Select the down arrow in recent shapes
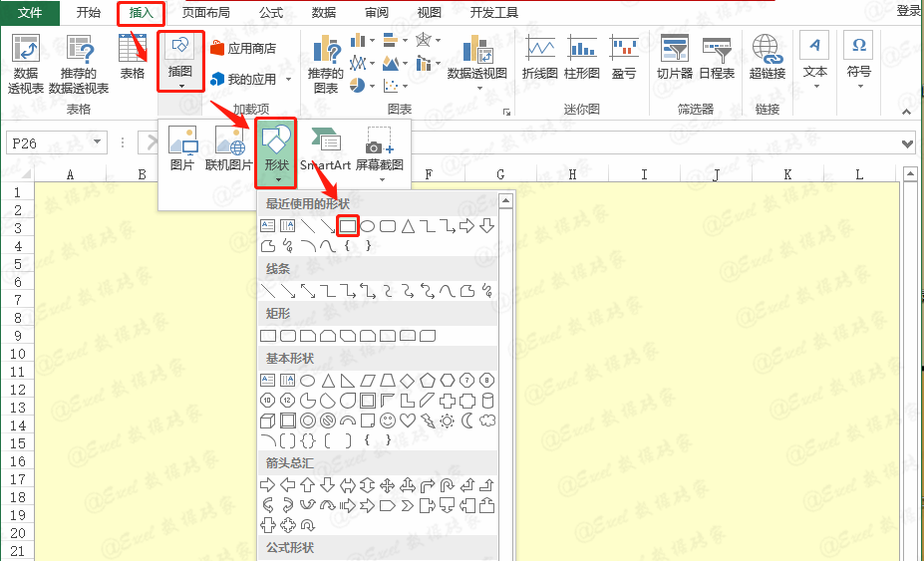This screenshot has width=924, height=561. tap(486, 226)
